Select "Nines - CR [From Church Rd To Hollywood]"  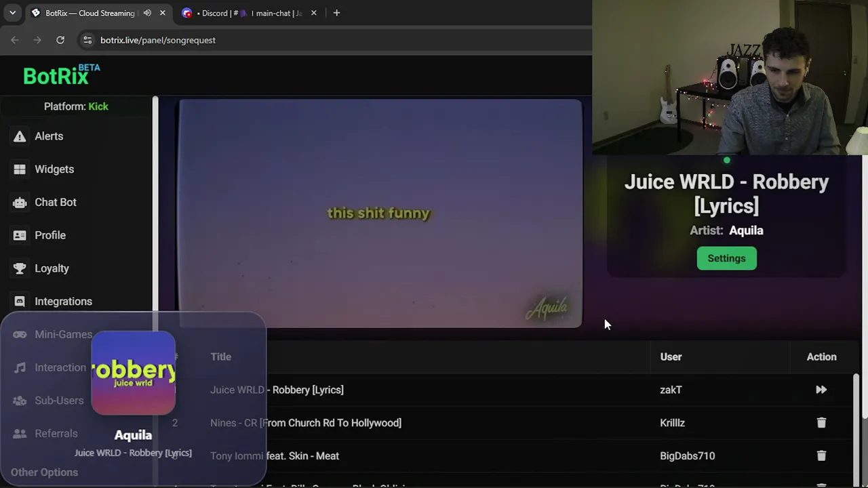(306, 423)
